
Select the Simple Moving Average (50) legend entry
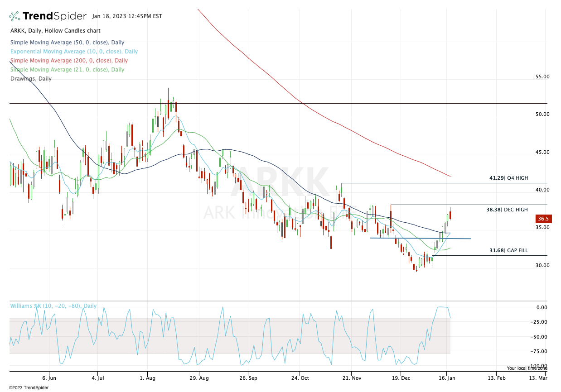tap(67, 43)
